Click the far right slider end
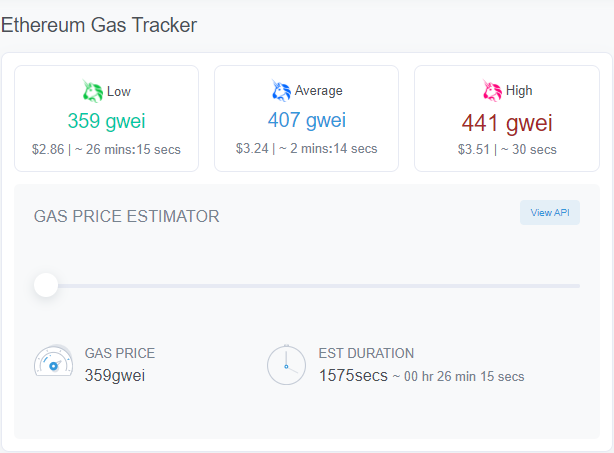Image resolution: width=614 pixels, height=453 pixels. (x=577, y=286)
